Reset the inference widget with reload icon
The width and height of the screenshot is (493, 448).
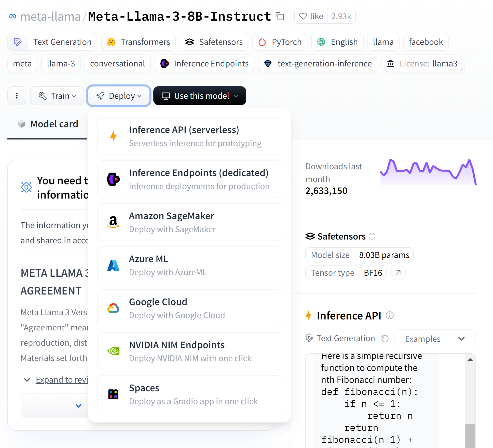pyautogui.click(x=385, y=339)
